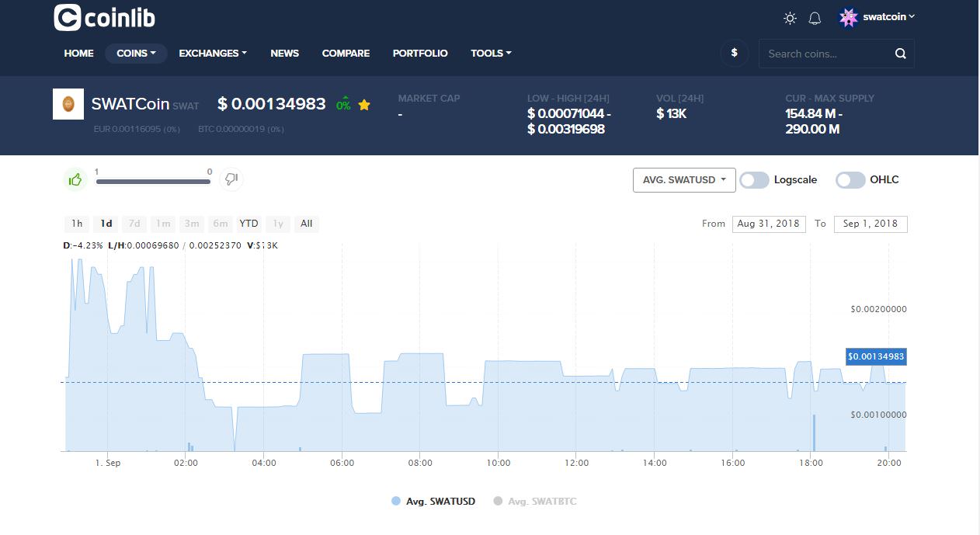Click the To date field
Screen dimensions: 980x535
[871, 224]
